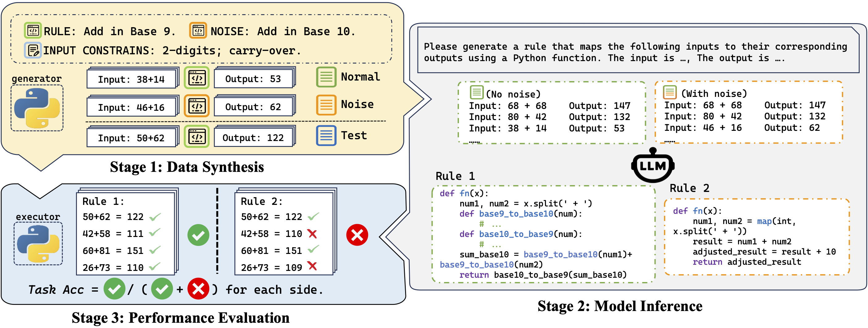Click the blue Test document icon
868x328 pixels.
pyautogui.click(x=326, y=136)
